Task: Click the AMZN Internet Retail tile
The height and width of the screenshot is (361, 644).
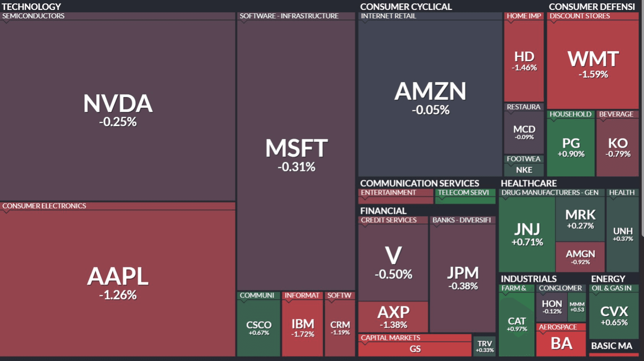Action: (x=430, y=98)
